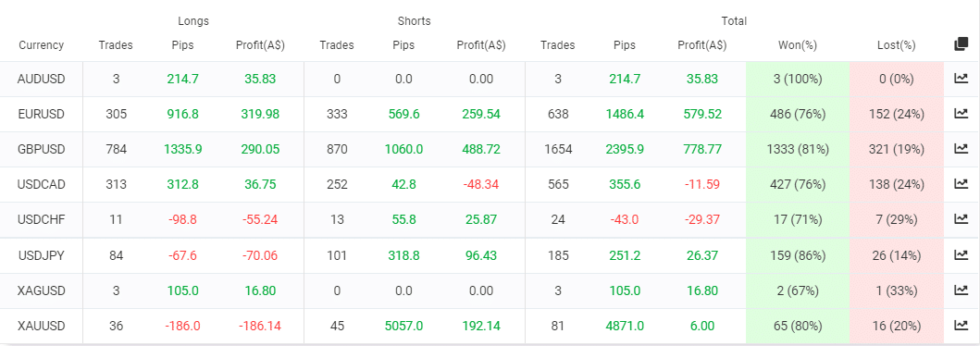Click the USDJPY 26 (14%) lost cell

click(x=896, y=255)
